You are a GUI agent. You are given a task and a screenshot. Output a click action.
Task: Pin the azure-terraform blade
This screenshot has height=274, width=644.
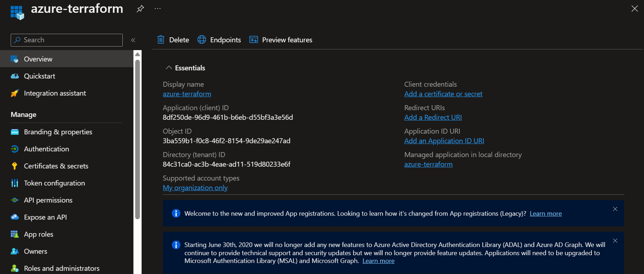pyautogui.click(x=140, y=9)
